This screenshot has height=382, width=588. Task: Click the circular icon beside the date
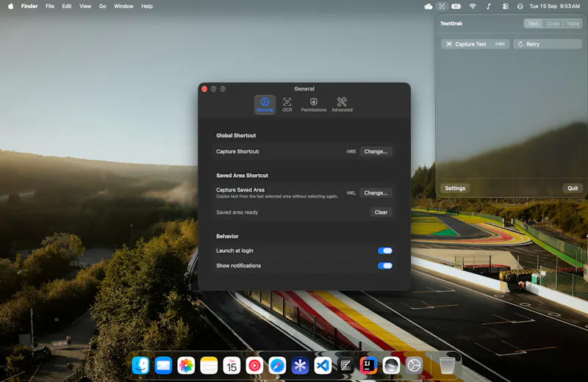[520, 7]
